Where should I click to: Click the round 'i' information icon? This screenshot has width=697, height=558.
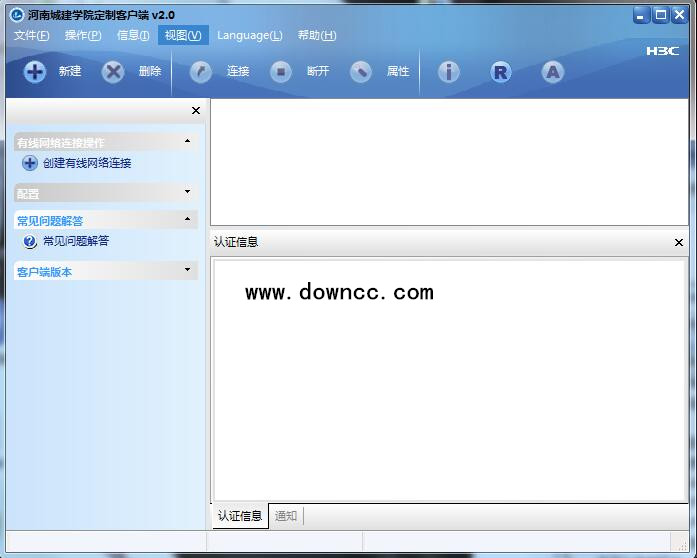click(x=449, y=72)
